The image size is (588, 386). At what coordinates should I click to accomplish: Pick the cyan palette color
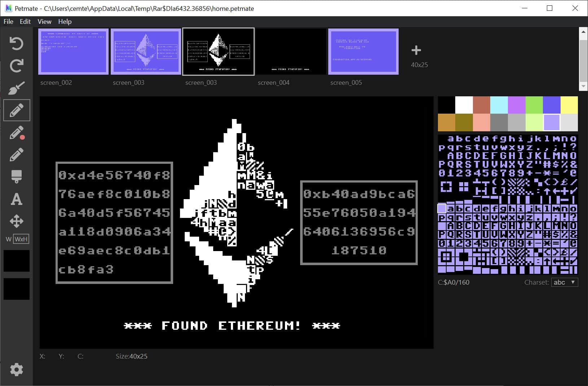pyautogui.click(x=499, y=105)
